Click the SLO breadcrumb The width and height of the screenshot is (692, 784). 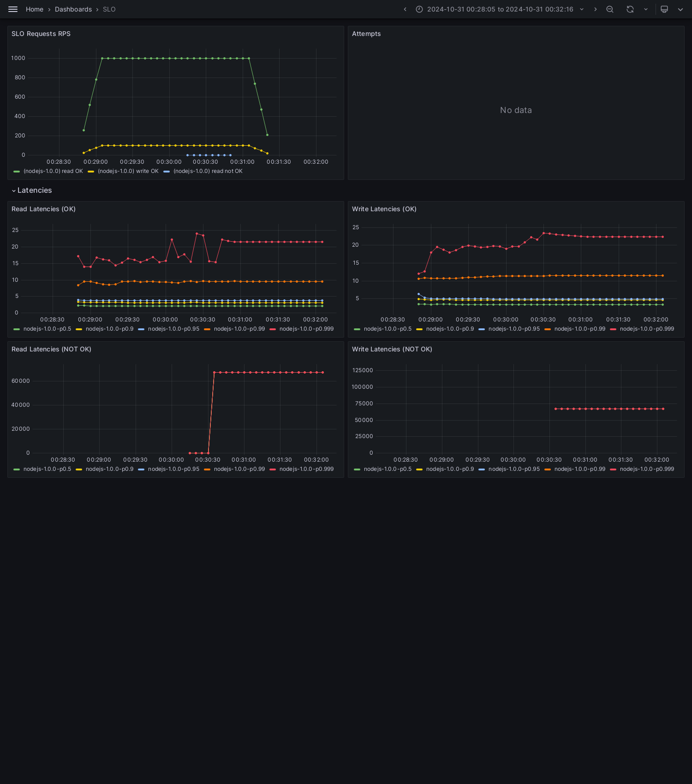point(109,9)
